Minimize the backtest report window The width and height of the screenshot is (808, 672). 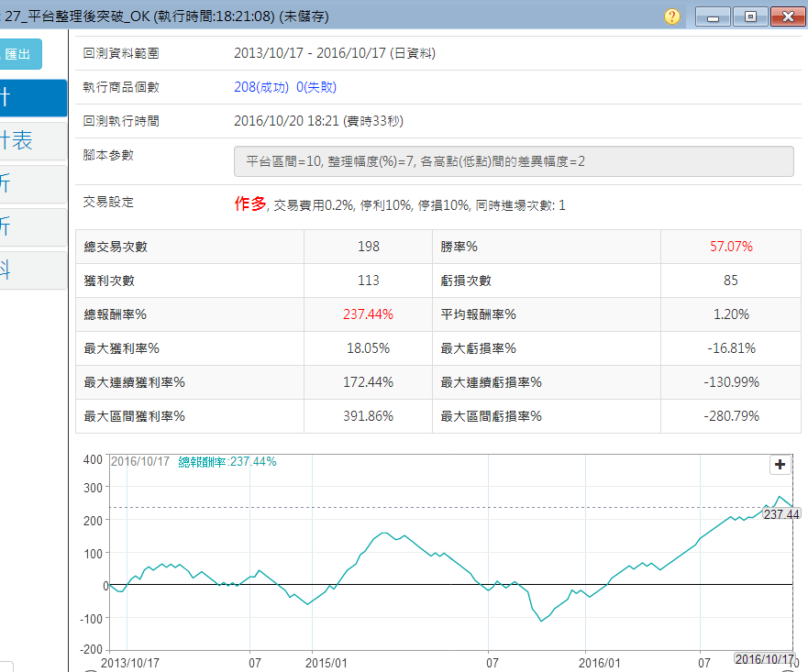(713, 17)
